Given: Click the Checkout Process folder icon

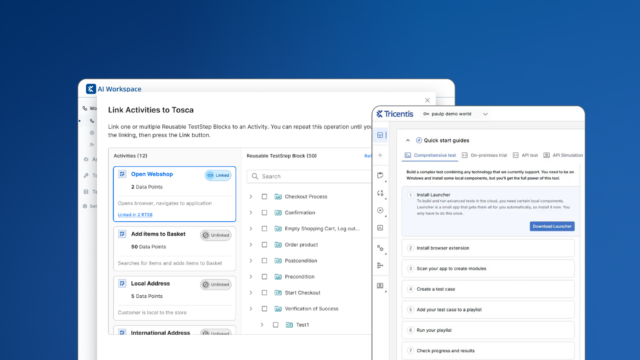Looking at the screenshot, I should [278, 197].
